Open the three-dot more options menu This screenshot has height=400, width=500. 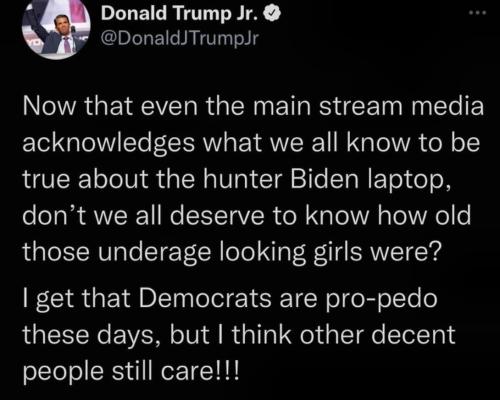pos(478,13)
